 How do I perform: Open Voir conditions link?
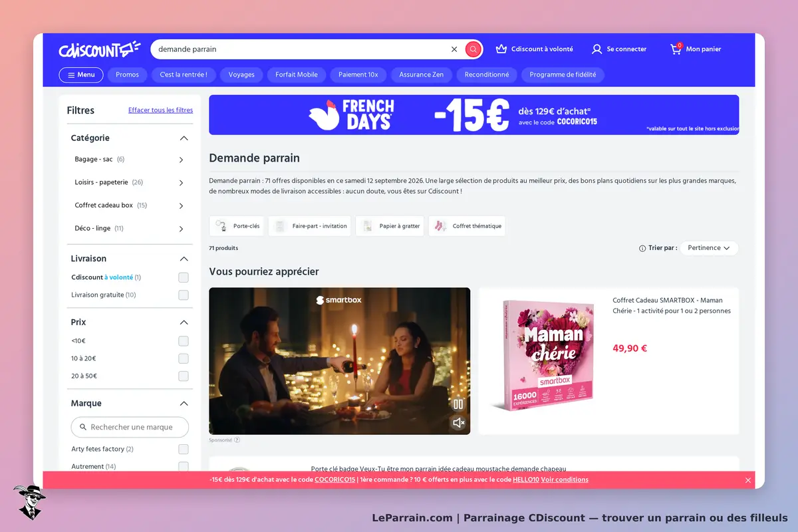click(x=565, y=479)
